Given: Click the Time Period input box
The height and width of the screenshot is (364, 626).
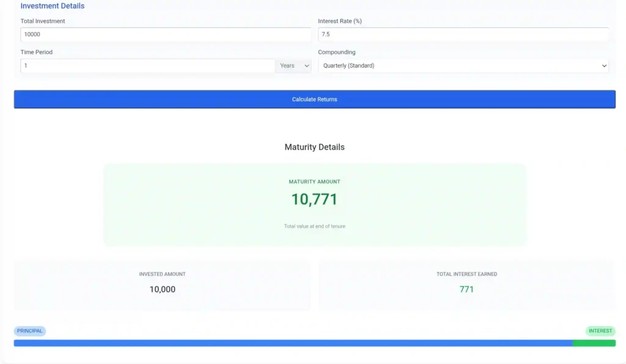Looking at the screenshot, I should 147,65.
